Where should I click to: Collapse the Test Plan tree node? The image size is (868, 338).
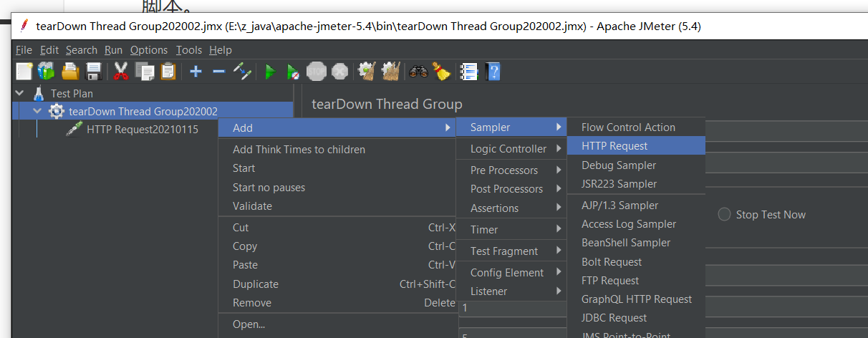pyautogui.click(x=19, y=93)
